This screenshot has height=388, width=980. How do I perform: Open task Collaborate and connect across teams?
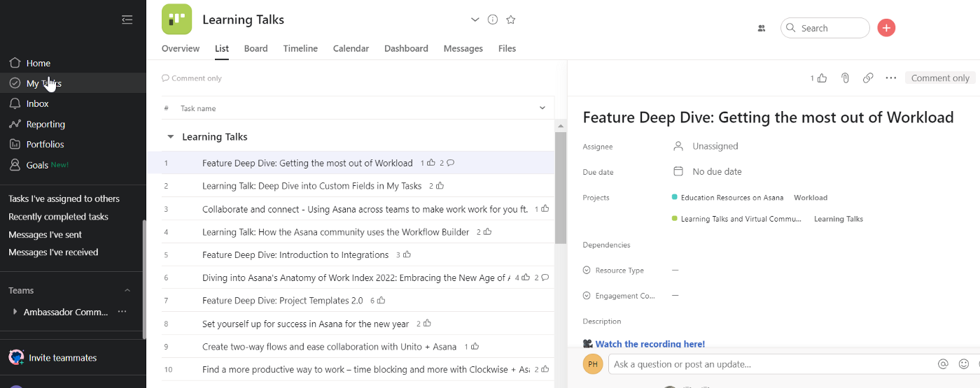pos(365,209)
